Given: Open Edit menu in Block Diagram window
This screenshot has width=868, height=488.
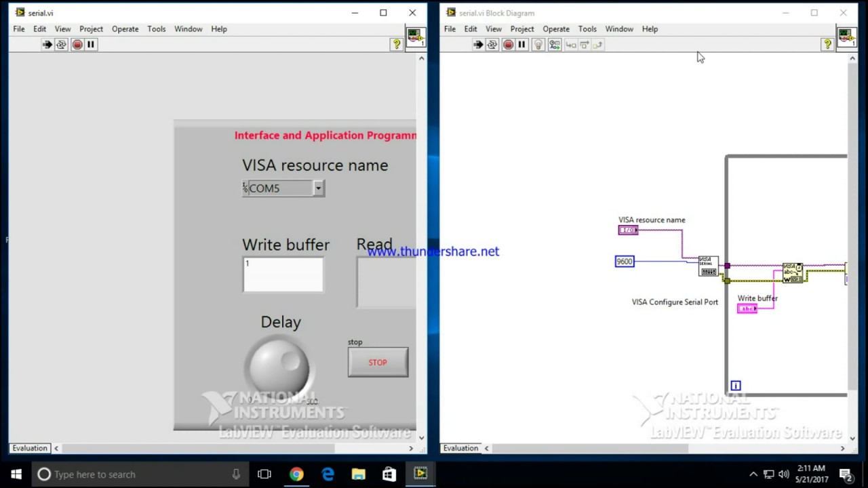Looking at the screenshot, I should click(x=471, y=29).
